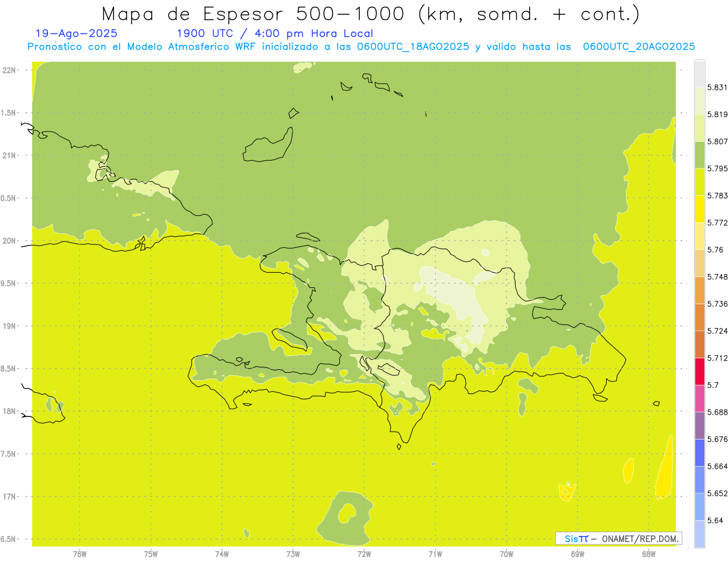Click purple swatch between 5.676 and 5.688
This screenshot has height=562, width=728.
tap(699, 426)
